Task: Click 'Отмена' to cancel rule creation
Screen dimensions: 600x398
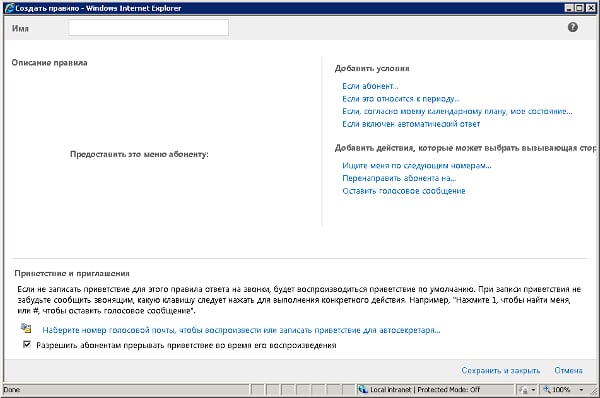Action: pyautogui.click(x=568, y=370)
